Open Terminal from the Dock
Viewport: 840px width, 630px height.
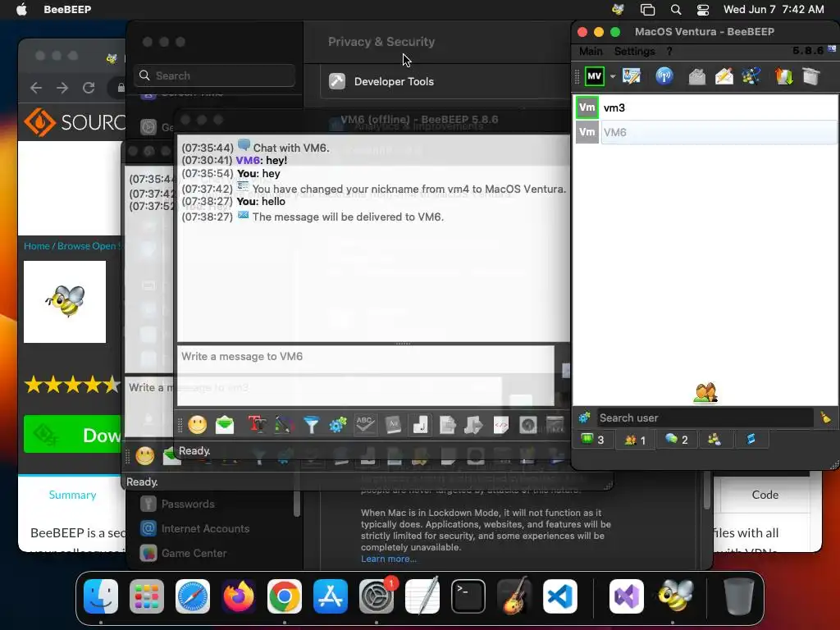(x=468, y=596)
